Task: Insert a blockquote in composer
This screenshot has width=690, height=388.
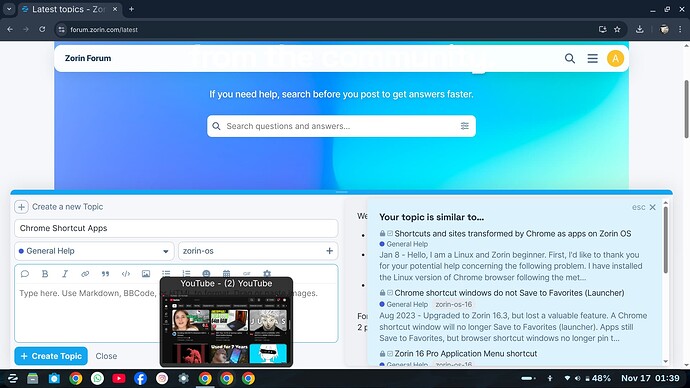Action: (x=105, y=274)
